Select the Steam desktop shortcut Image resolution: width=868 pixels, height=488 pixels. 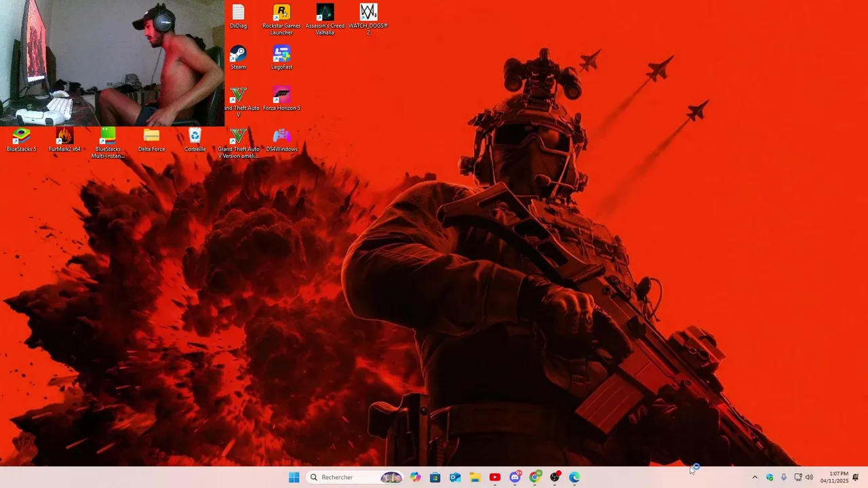click(x=238, y=58)
